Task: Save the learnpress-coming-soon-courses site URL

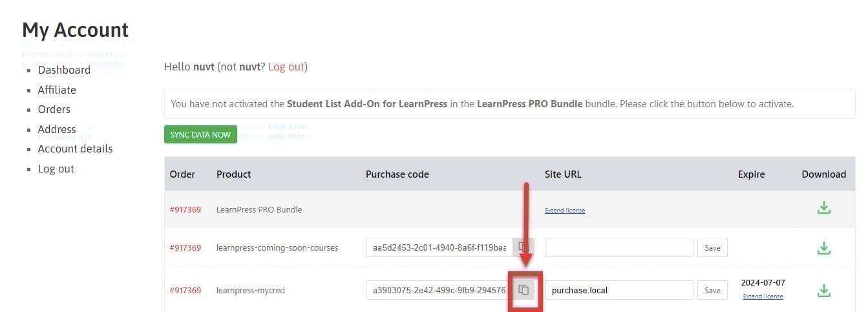Action: click(x=712, y=247)
